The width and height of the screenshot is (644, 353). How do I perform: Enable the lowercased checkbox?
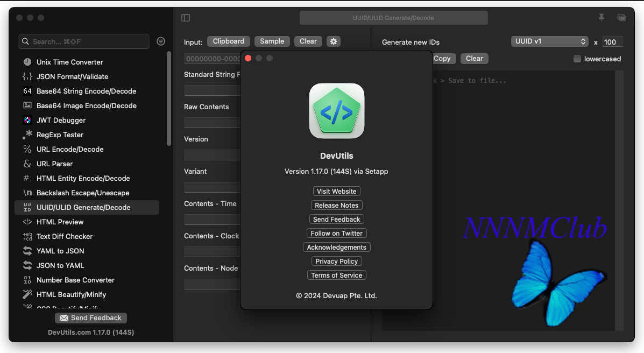point(577,59)
